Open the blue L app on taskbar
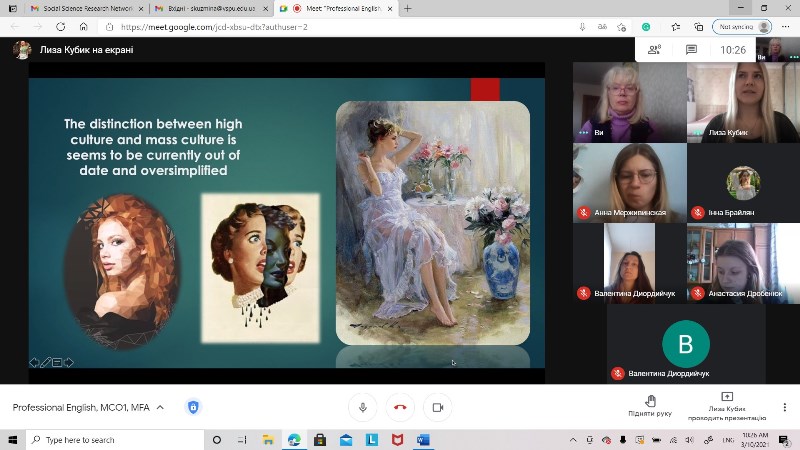800x450 pixels. (x=371, y=439)
